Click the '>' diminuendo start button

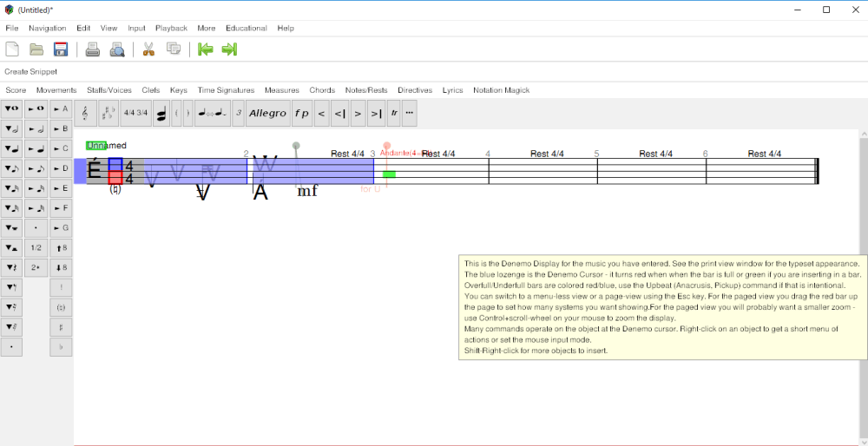coord(358,113)
